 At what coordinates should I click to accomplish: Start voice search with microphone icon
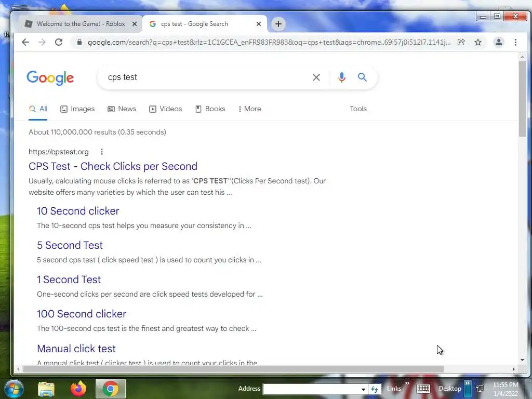342,77
